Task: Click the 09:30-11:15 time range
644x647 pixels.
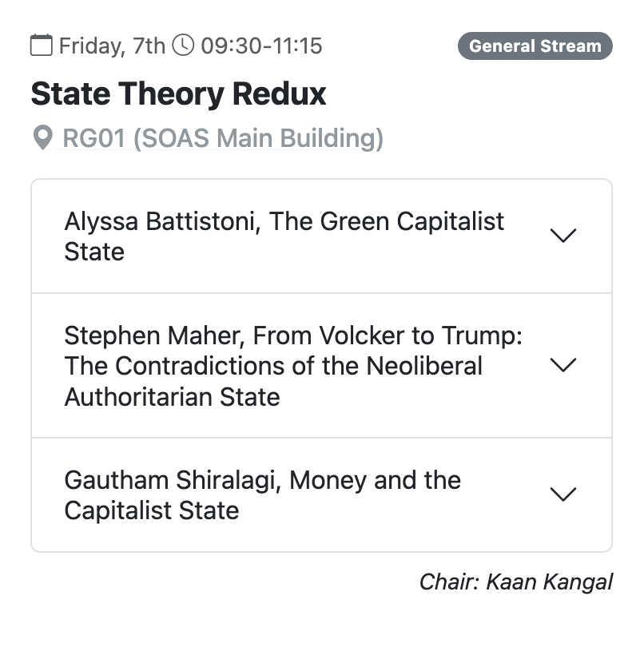Action: (x=261, y=46)
